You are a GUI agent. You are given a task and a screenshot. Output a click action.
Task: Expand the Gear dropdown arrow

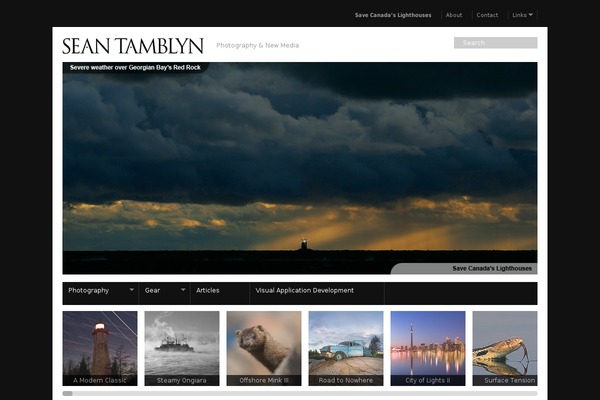click(x=183, y=290)
